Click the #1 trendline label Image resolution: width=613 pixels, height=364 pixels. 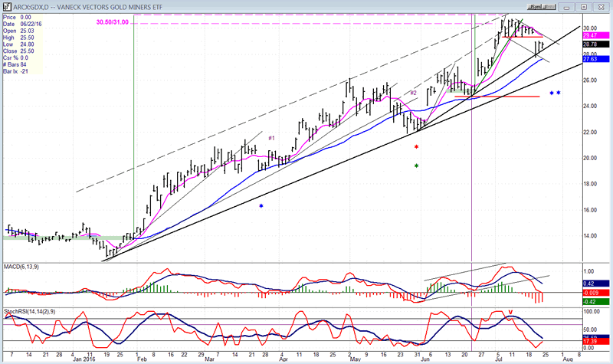pos(270,137)
